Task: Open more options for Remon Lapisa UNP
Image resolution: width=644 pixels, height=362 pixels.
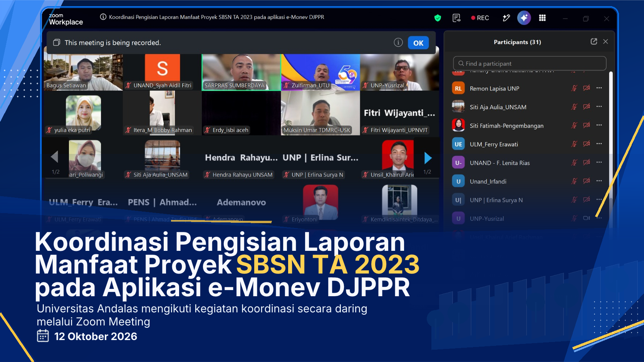Action: tap(599, 88)
